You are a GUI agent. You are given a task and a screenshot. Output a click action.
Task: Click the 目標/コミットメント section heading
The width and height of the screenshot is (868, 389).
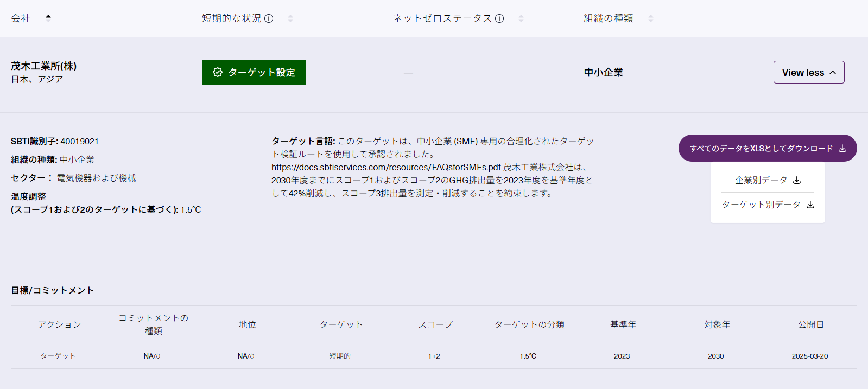tap(53, 290)
